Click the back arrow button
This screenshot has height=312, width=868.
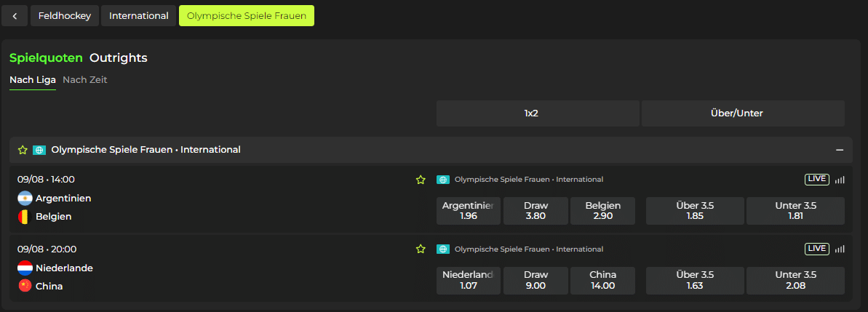15,15
